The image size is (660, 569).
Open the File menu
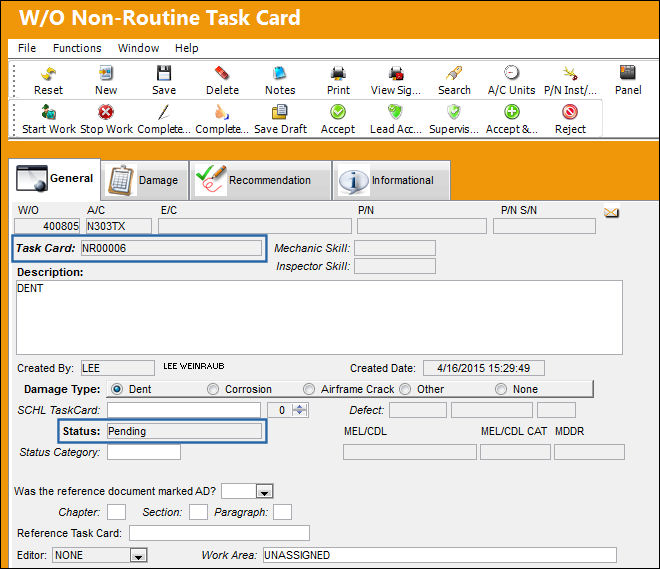[27, 48]
